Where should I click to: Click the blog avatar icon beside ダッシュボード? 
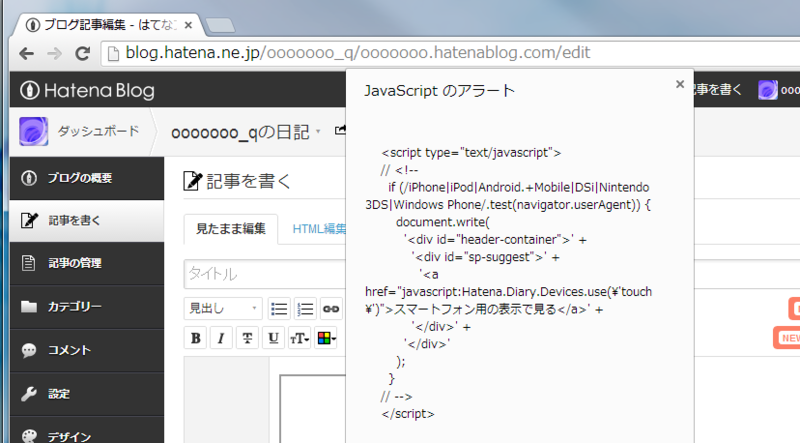(34, 131)
